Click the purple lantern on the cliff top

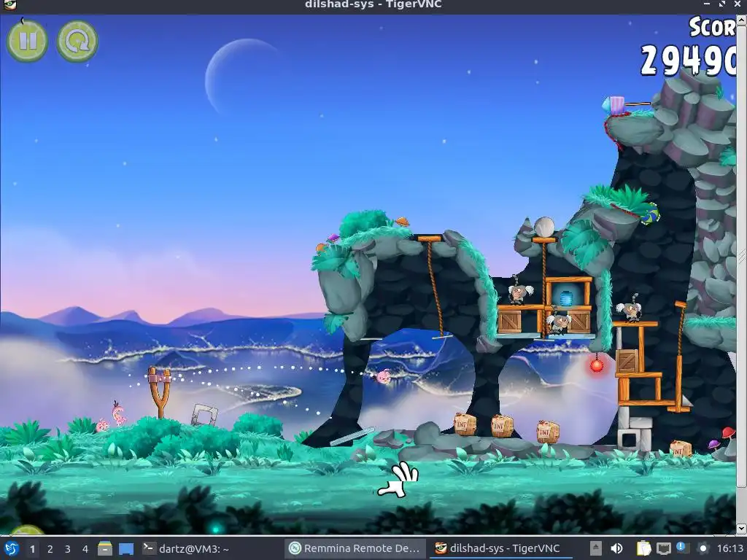614,105
